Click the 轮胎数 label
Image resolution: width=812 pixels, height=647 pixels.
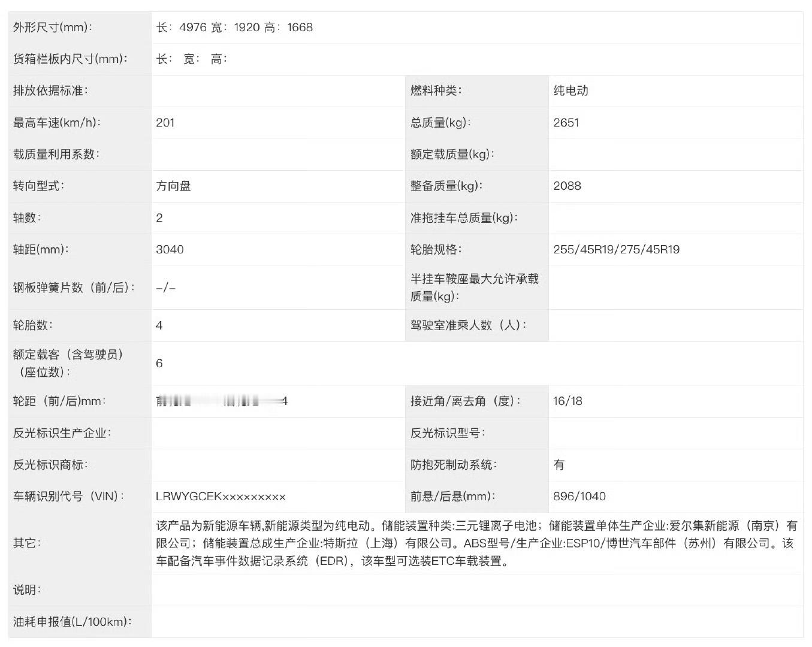(33, 326)
